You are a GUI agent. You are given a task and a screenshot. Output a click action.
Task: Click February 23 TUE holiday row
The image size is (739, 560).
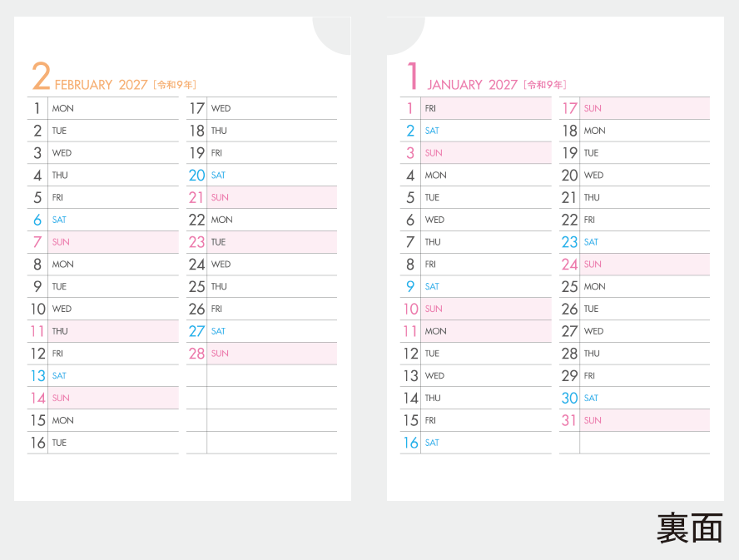(x=261, y=242)
